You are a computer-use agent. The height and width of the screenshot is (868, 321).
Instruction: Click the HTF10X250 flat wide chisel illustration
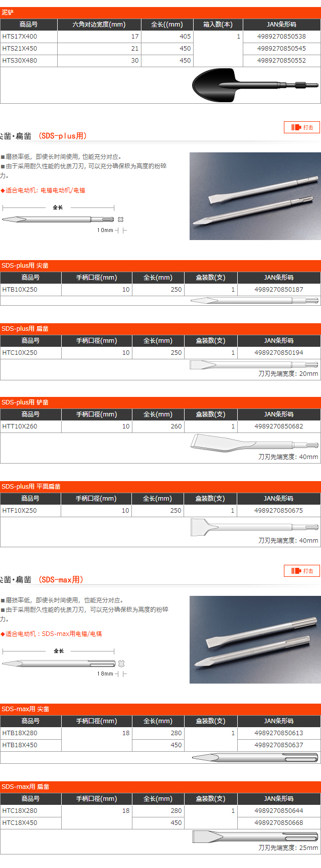[254, 527]
